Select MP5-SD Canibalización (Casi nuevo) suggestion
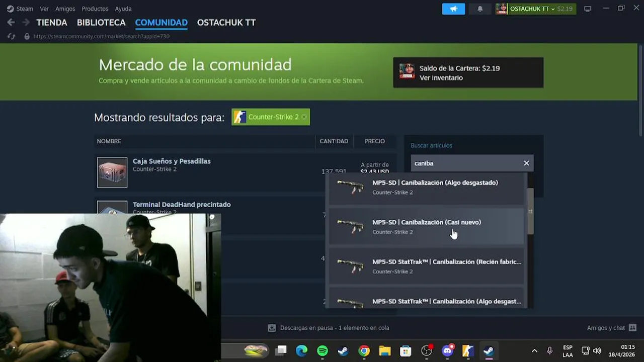The image size is (644, 362). 426,226
